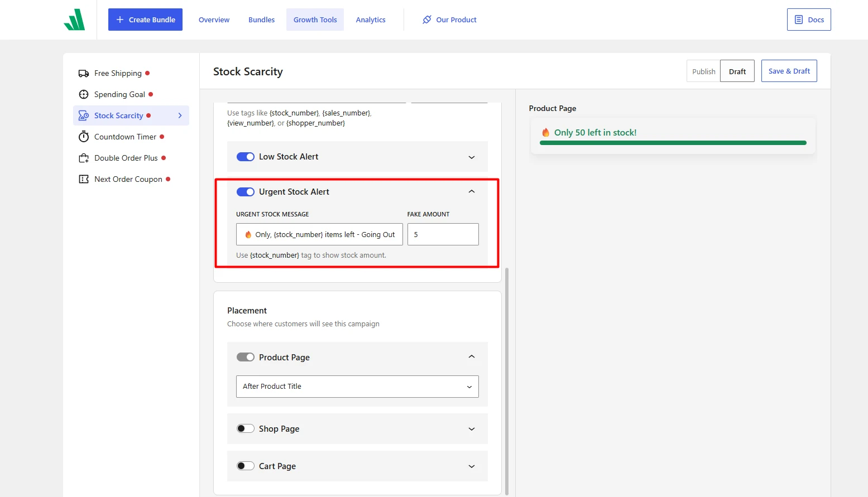
Task: Enable the Cart Page placement switch
Action: click(246, 466)
